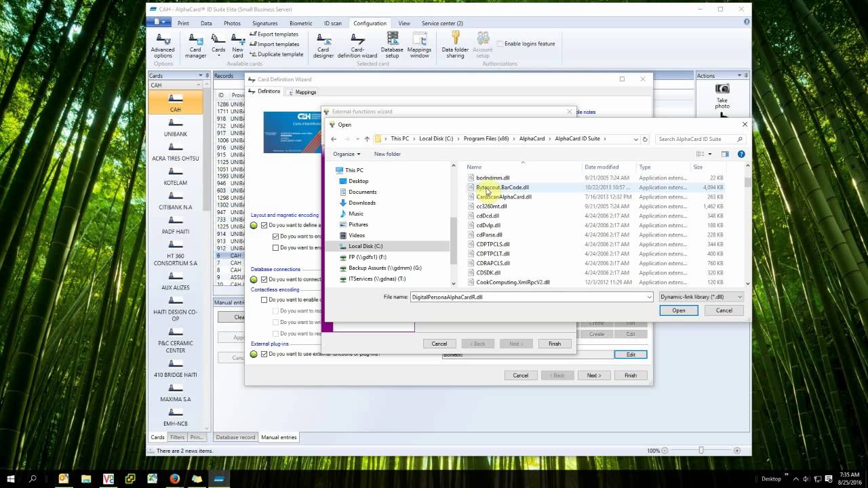Viewport: 868px width, 488px height.
Task: Open the view options dropdown arrow
Action: [x=709, y=154]
